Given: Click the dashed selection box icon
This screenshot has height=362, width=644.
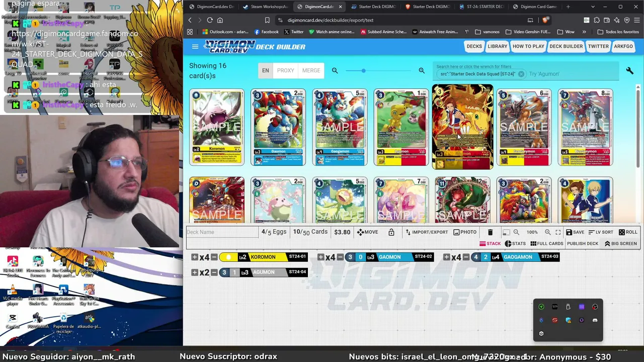Looking at the screenshot, I should [x=506, y=232].
